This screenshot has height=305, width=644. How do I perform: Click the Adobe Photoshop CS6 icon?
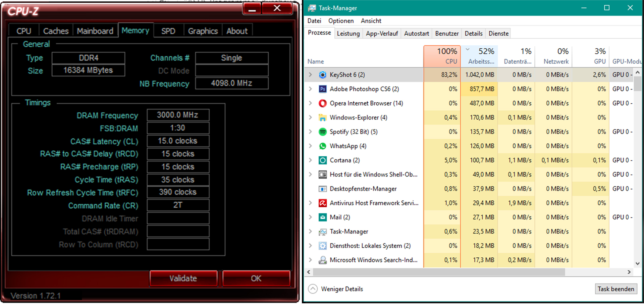click(322, 89)
